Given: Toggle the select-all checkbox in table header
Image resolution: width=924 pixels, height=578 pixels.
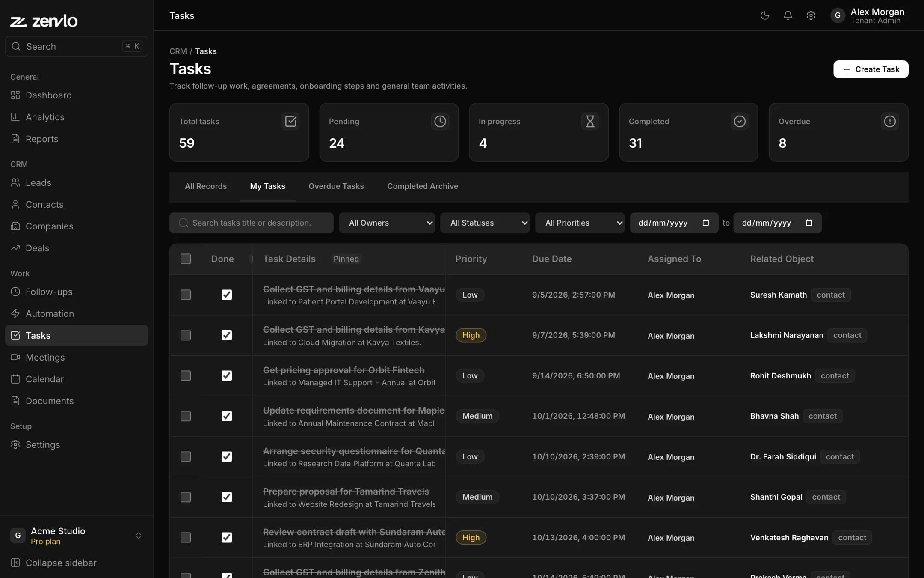Looking at the screenshot, I should 185,259.
